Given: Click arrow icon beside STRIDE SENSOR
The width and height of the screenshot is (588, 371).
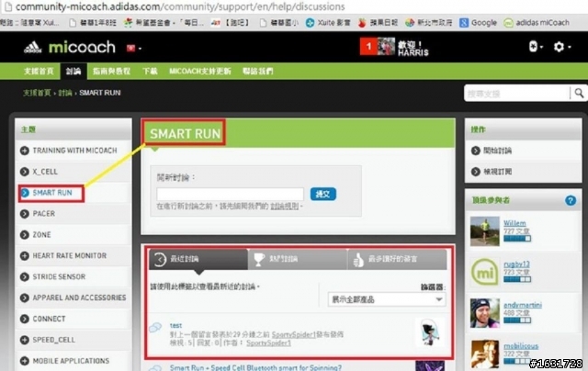Looking at the screenshot, I should pos(25,276).
